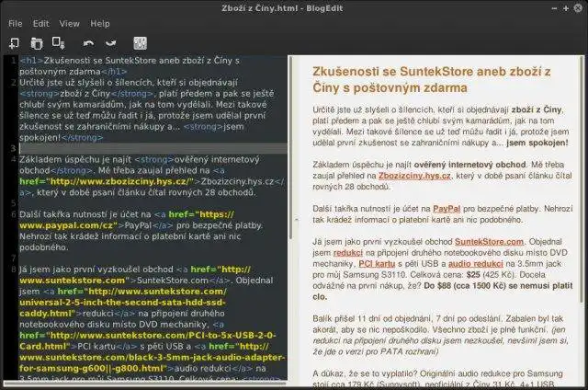This screenshot has height=390, width=588.
Task: Place cursor on empty editor line 3
Action: pyautogui.click(x=153, y=148)
